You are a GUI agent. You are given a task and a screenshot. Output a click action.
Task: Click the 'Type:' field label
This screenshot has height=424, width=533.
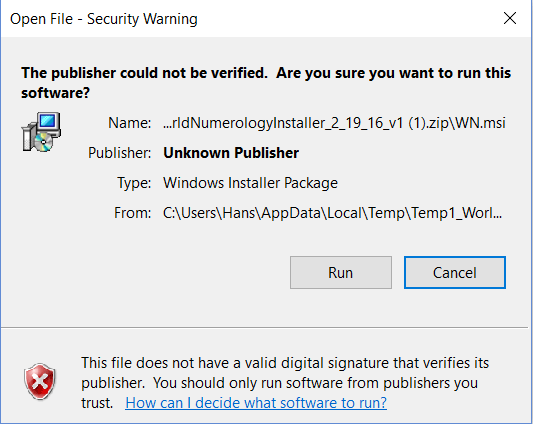pos(134,183)
